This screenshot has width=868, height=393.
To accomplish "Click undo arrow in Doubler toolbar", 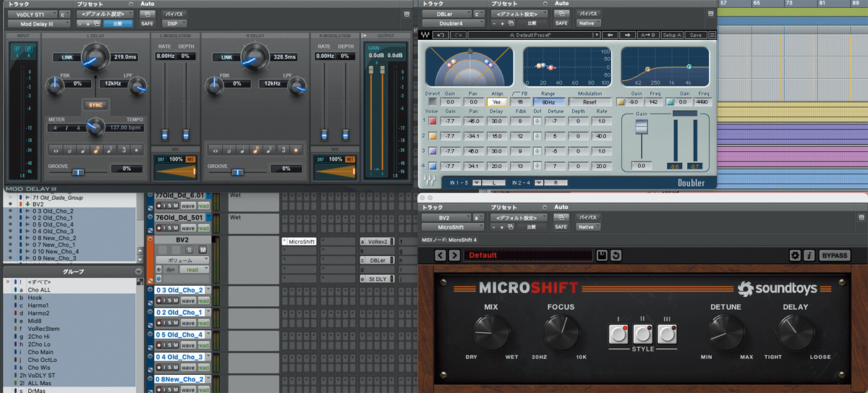I will click(441, 35).
